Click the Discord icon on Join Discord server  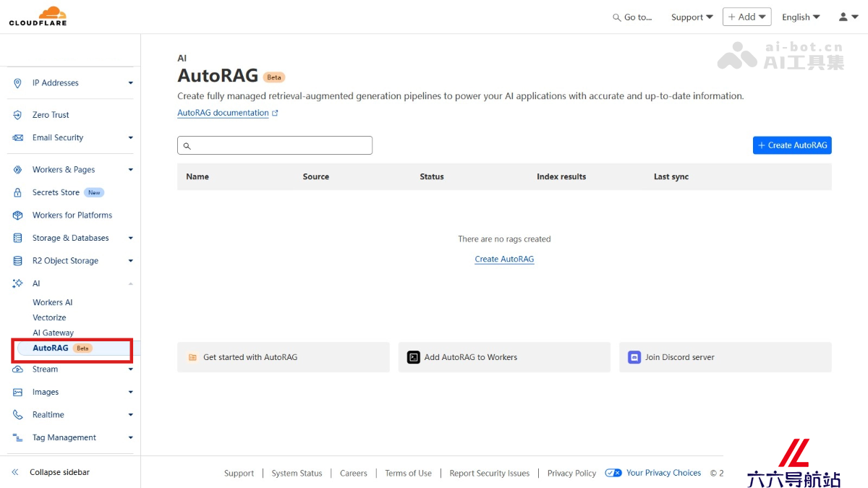pos(634,357)
